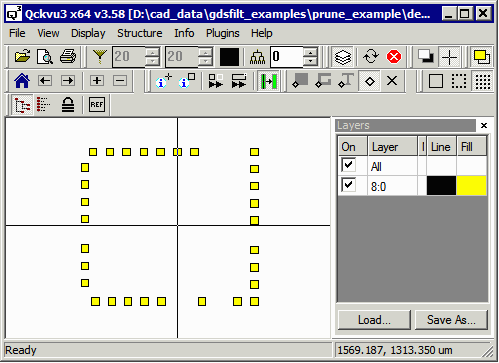Image resolution: width=499 pixels, height=363 pixels.
Task: Toggle the structure tree view icon
Action: click(x=22, y=105)
